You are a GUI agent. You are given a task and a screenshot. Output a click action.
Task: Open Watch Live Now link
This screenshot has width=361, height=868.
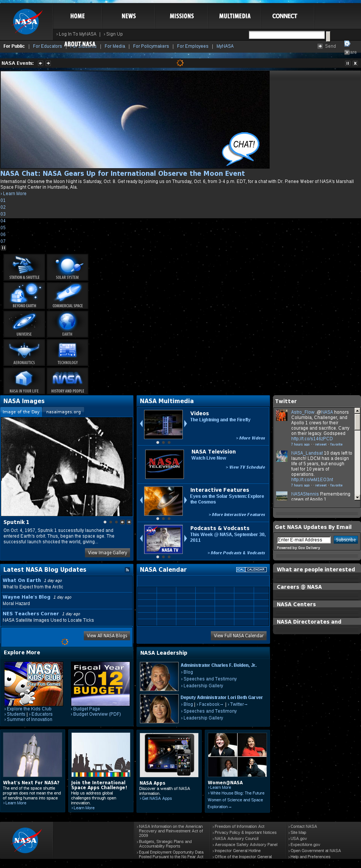(209, 458)
